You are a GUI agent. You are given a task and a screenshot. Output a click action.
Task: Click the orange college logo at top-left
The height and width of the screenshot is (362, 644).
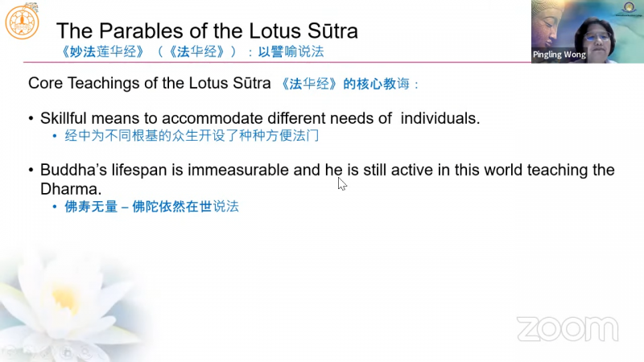point(22,23)
